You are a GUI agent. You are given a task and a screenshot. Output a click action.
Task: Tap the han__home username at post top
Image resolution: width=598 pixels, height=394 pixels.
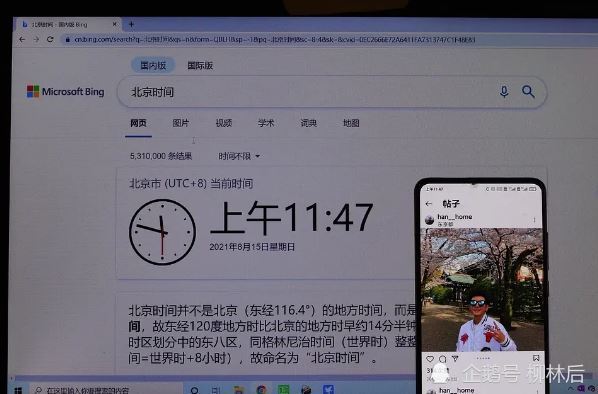point(455,217)
